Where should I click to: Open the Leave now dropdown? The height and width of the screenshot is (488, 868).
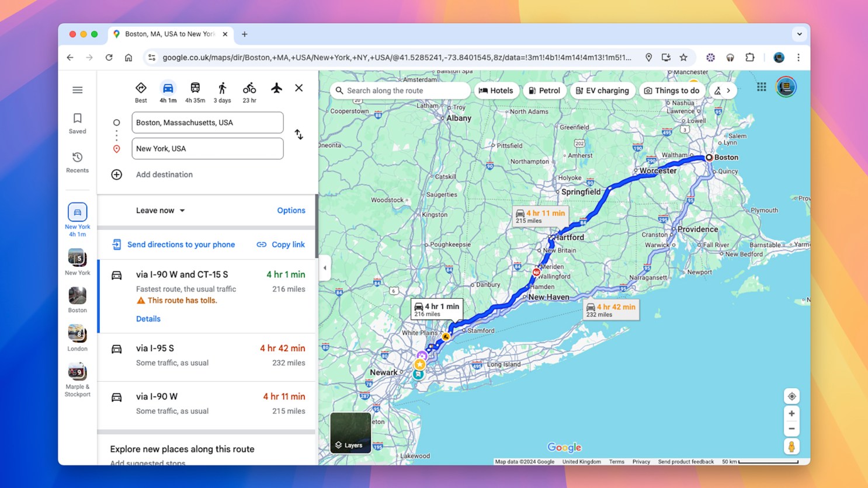[x=159, y=210]
